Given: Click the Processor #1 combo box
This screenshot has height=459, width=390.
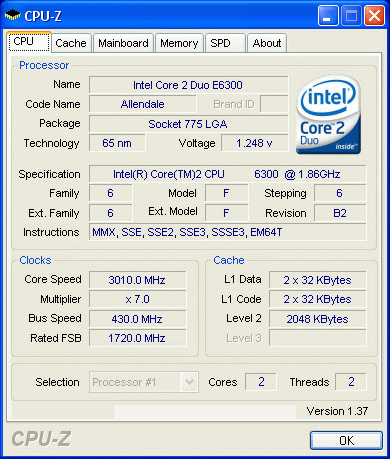Looking at the screenshot, I should pyautogui.click(x=144, y=382).
